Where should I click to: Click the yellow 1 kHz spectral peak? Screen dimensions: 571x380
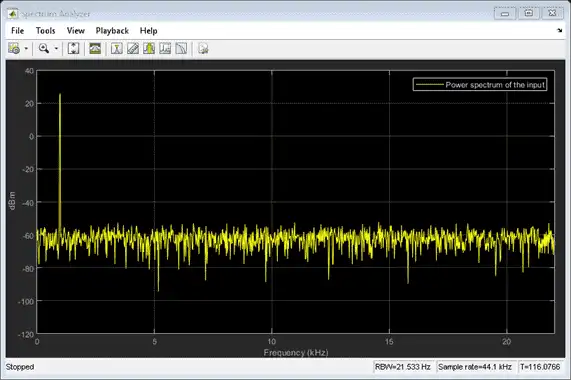tap(60, 160)
